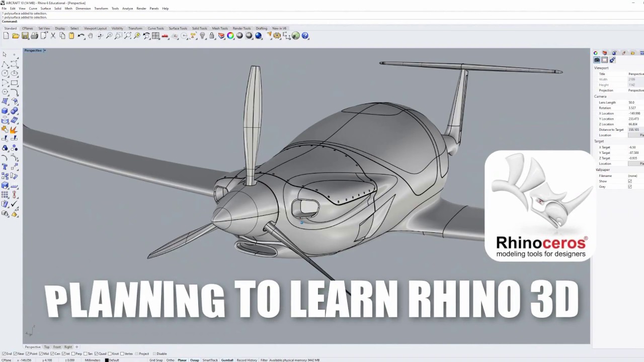Save the model with the floppy icon
The height and width of the screenshot is (362, 644).
25,36
